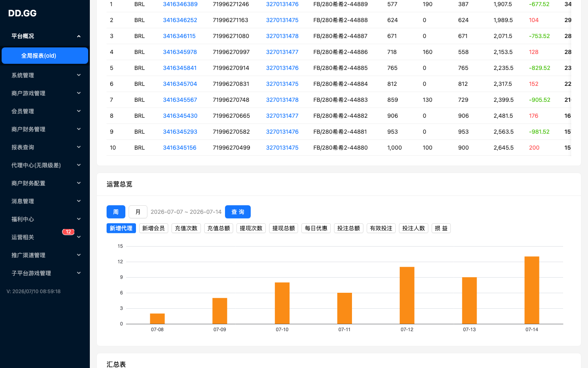588x368 pixels.
Task: Expand the 推广渠道管理 chevron
Action: click(x=79, y=255)
